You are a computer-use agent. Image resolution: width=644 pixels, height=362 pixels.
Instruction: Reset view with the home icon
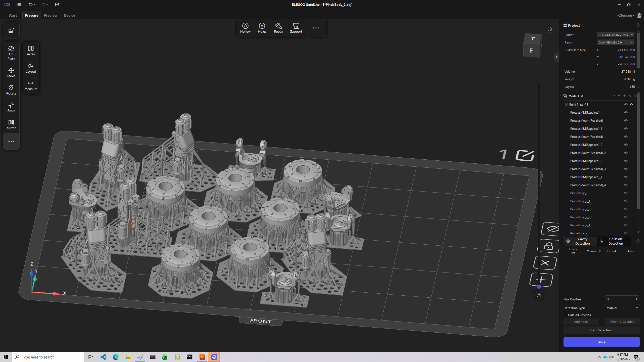549,29
